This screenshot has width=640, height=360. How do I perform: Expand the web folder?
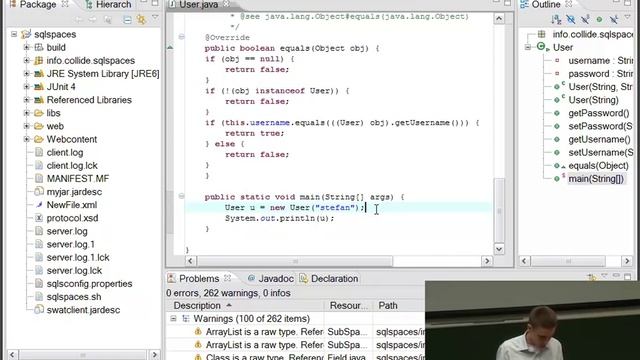click(x=27, y=126)
